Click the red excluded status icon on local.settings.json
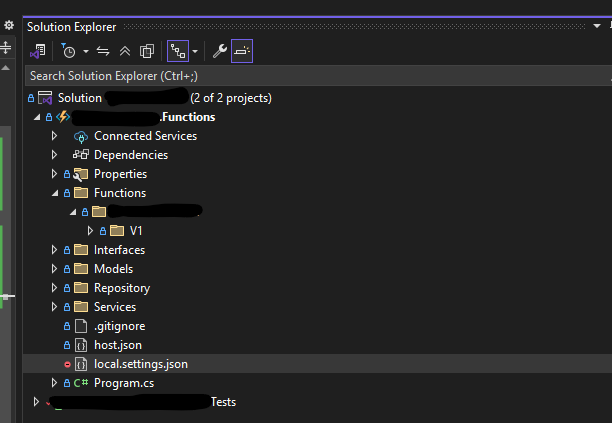 click(x=67, y=364)
